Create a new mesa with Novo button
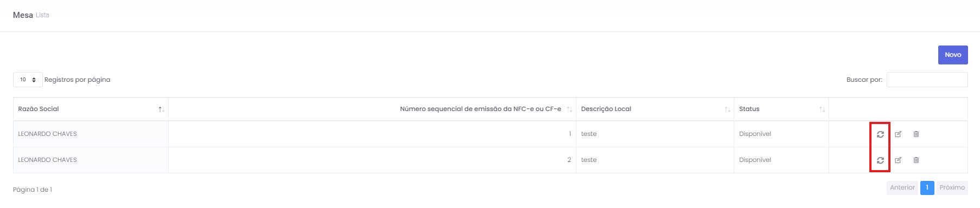The image size is (980, 208). click(953, 55)
